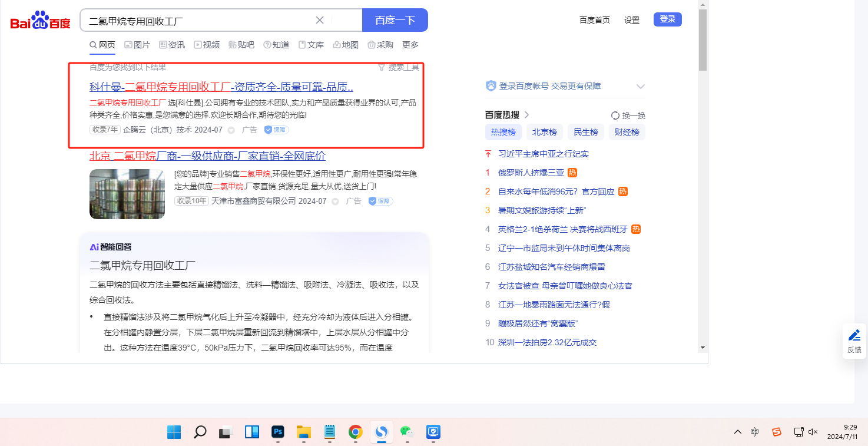The width and height of the screenshot is (868, 446).
Task: Toggle the system volume mute icon
Action: pos(813,432)
